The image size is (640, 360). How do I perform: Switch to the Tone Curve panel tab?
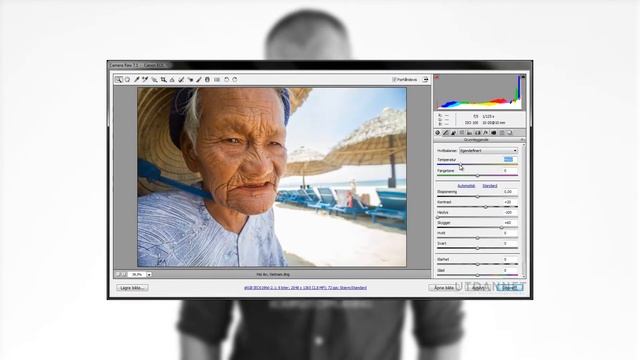(445, 133)
